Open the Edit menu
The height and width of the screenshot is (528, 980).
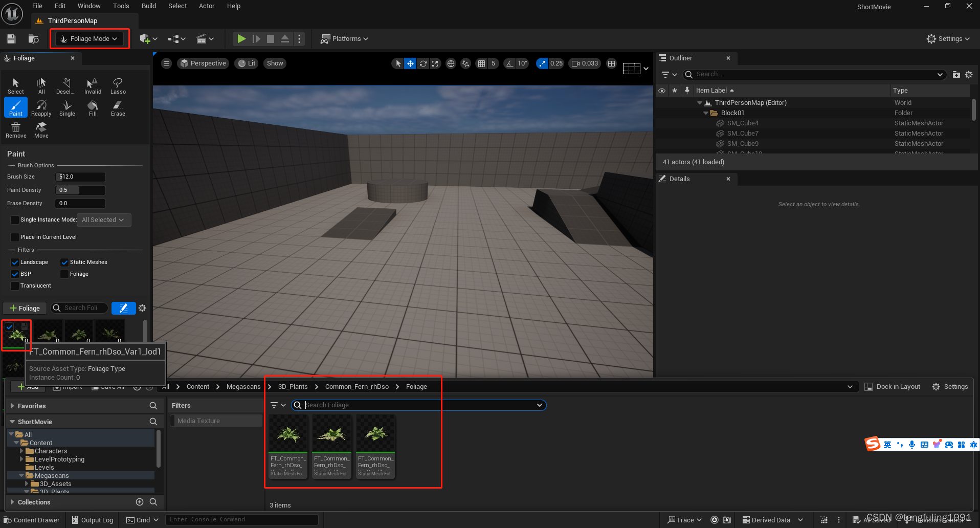coord(60,6)
